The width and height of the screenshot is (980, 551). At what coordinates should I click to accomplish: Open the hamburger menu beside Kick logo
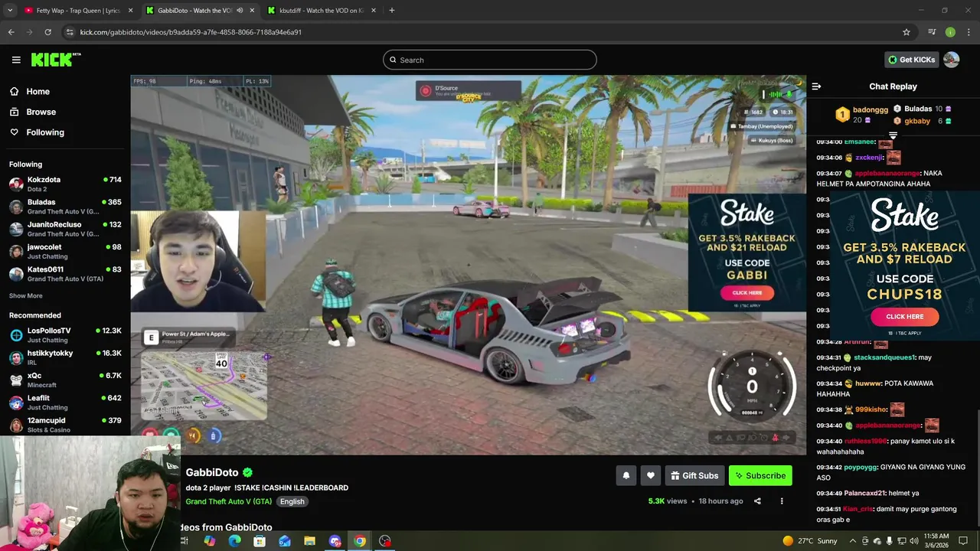[16, 60]
